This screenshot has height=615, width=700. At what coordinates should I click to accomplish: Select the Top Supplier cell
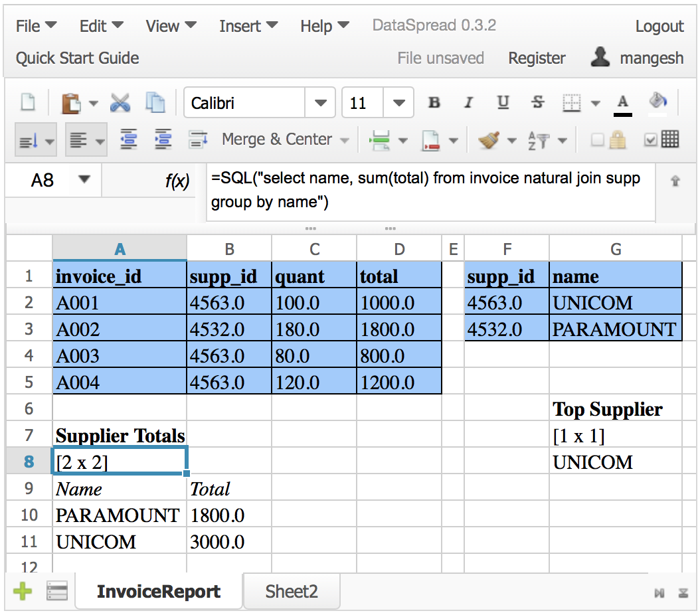[616, 409]
